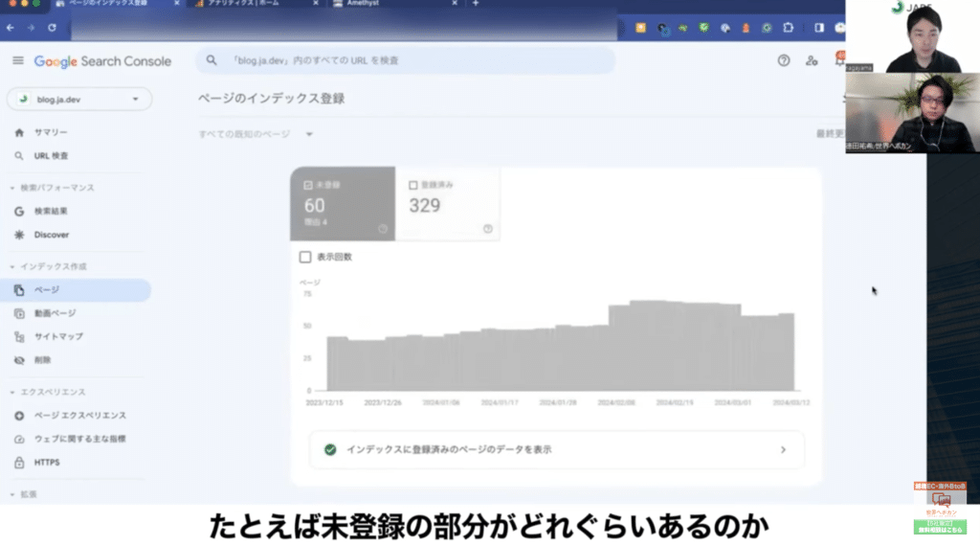Click the 検索結果 Google G icon
Viewport: 980px width, 545px height.
(x=19, y=212)
